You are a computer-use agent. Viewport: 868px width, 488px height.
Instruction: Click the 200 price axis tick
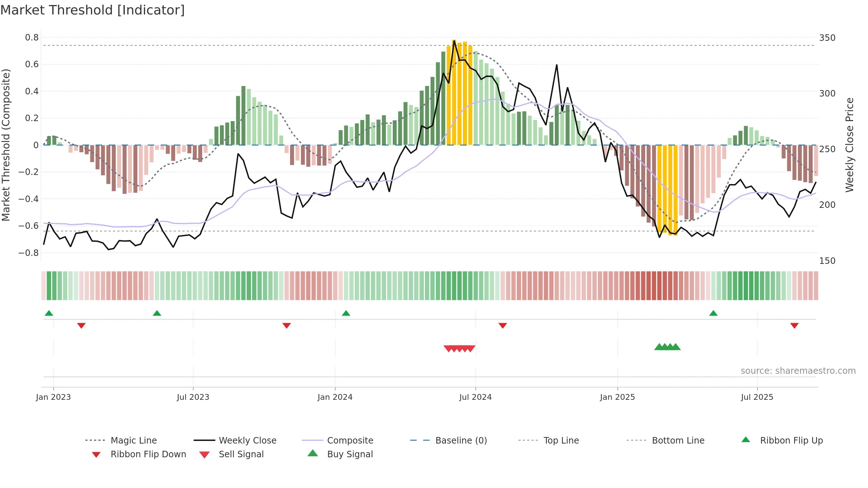827,205
